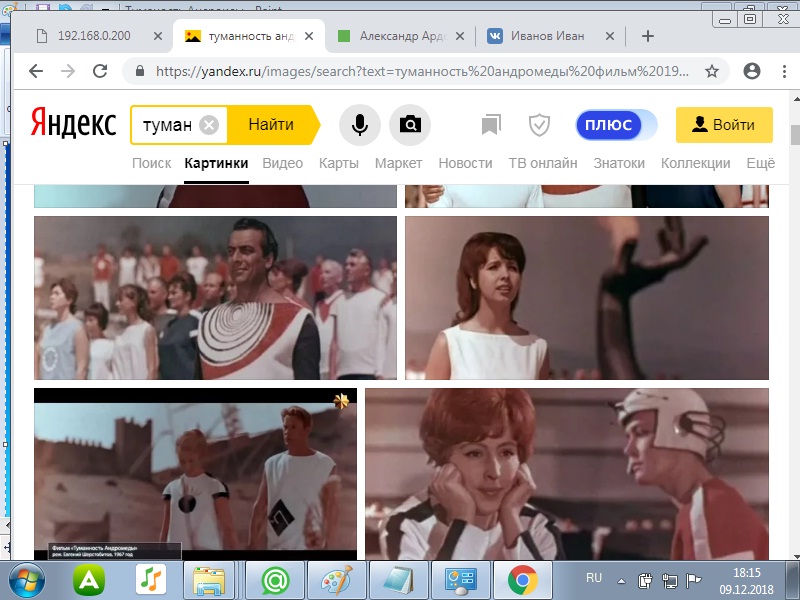Click the padlock site info icon
The width and height of the screenshot is (800, 600).
tap(140, 71)
